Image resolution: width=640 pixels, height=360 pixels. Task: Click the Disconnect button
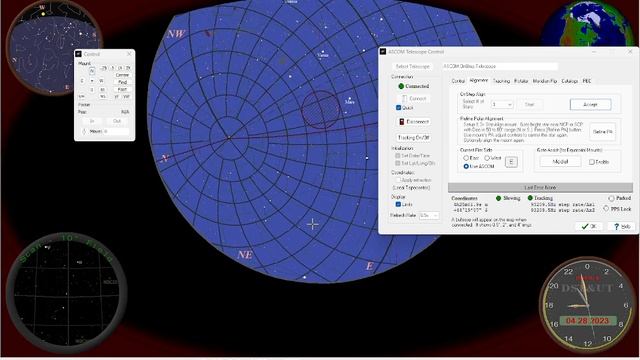413,122
